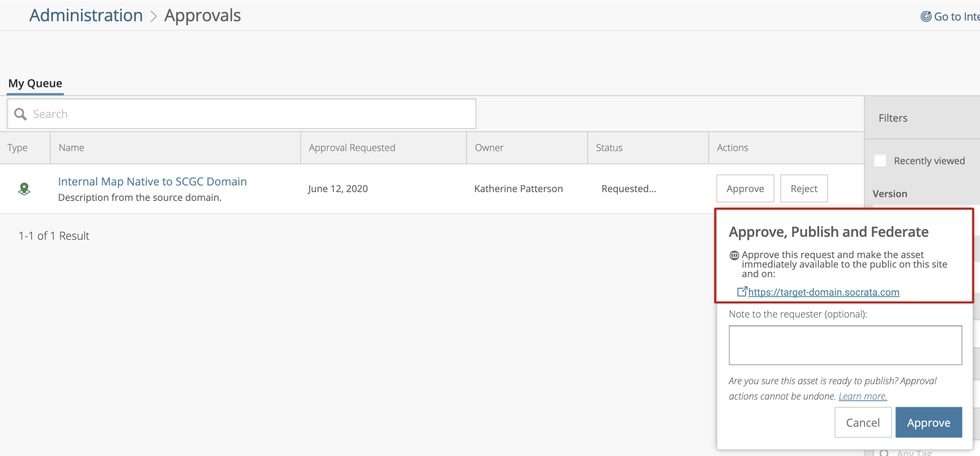Click the external link icon by target domain
Screen dimensions: 980x456
742,291
